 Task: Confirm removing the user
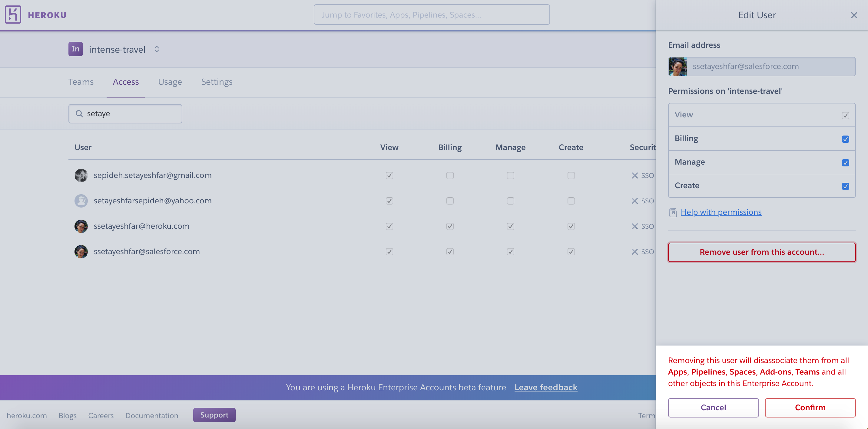tap(810, 408)
